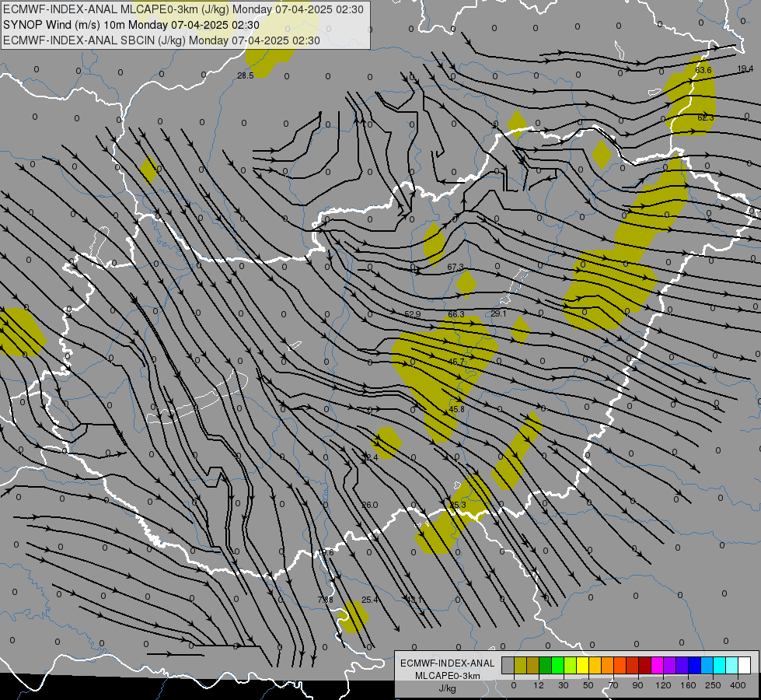Viewport: 761px width, 700px height.
Task: Click the gray swatch in the MLCAPE legend
Action: 508,666
